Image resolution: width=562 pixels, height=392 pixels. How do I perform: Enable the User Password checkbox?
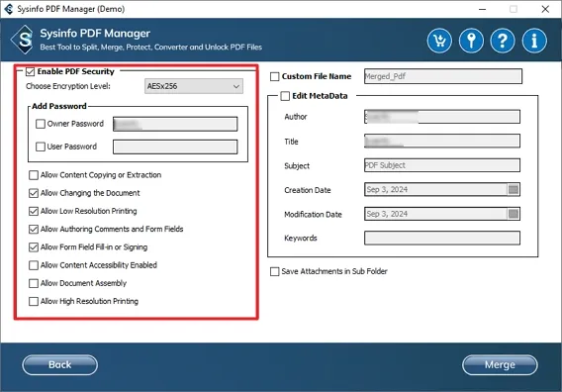click(41, 147)
